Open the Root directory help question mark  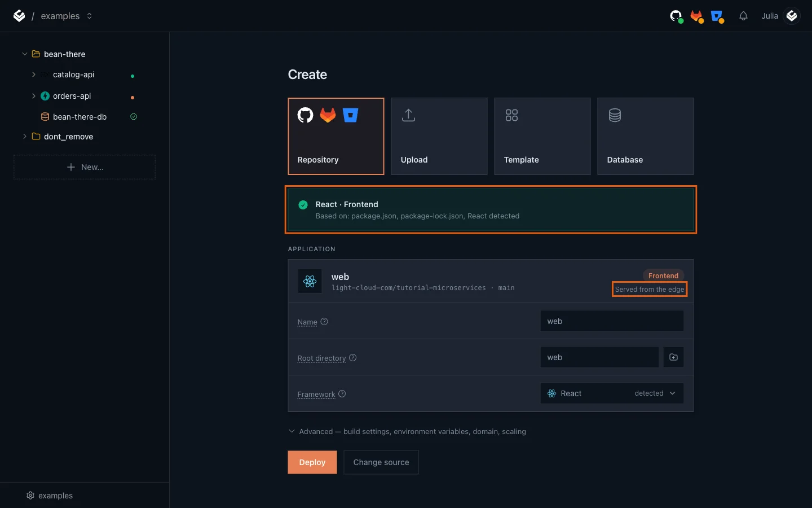pyautogui.click(x=352, y=358)
